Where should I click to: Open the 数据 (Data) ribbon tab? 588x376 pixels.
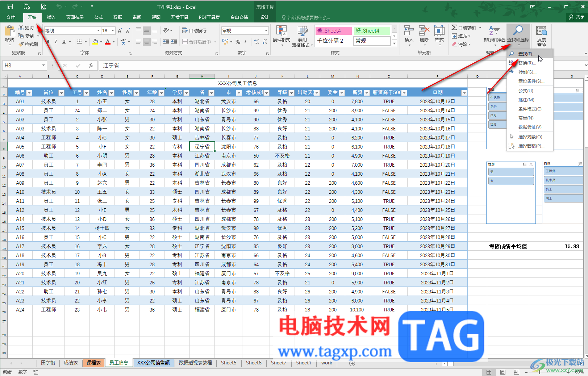[x=118, y=17]
